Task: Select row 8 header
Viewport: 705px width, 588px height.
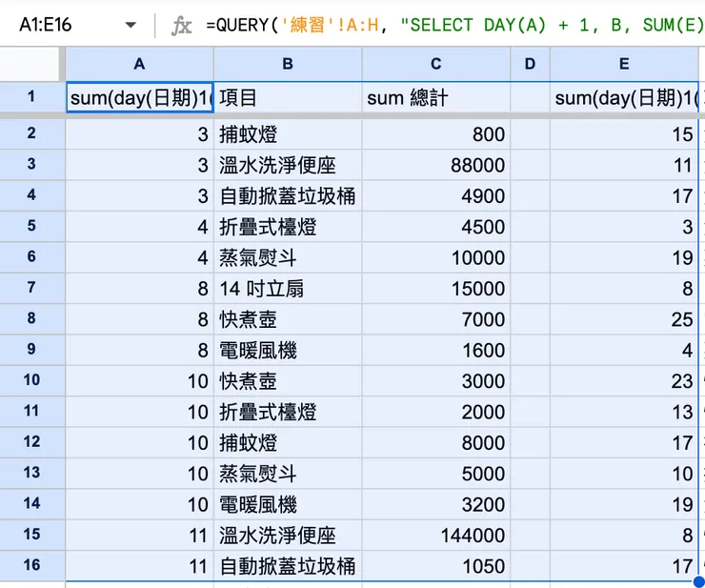Action: pyautogui.click(x=31, y=318)
